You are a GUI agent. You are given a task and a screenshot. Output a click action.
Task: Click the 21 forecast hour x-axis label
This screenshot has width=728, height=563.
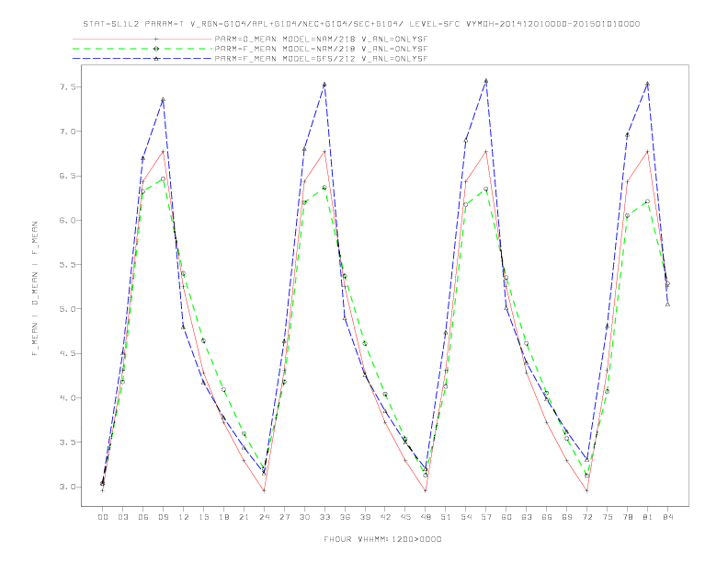click(244, 517)
